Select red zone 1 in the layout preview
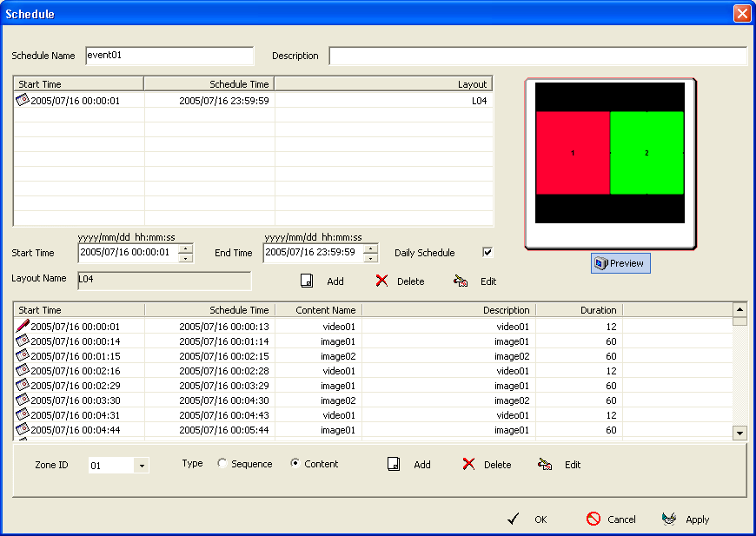 pyautogui.click(x=573, y=153)
